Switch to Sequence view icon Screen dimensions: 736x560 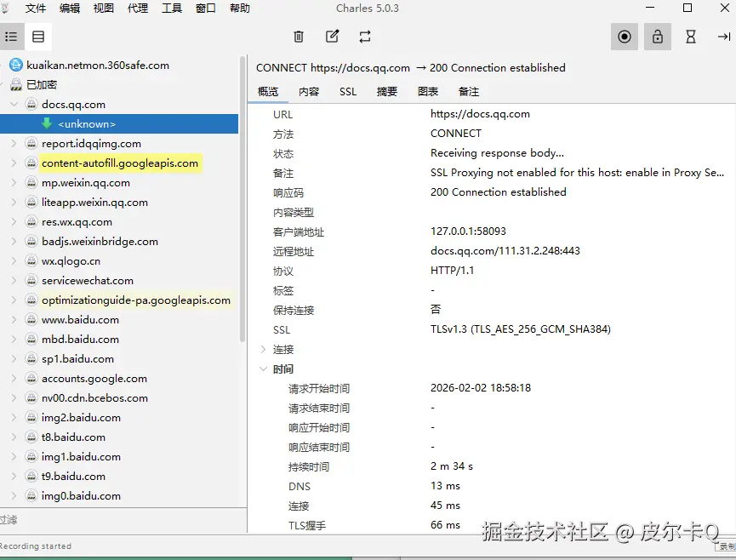38,37
